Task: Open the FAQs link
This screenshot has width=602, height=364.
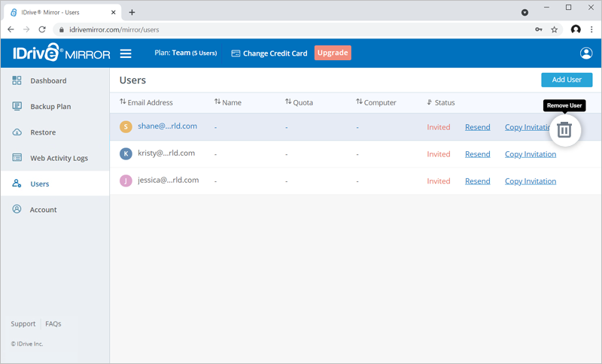Action: [53, 323]
